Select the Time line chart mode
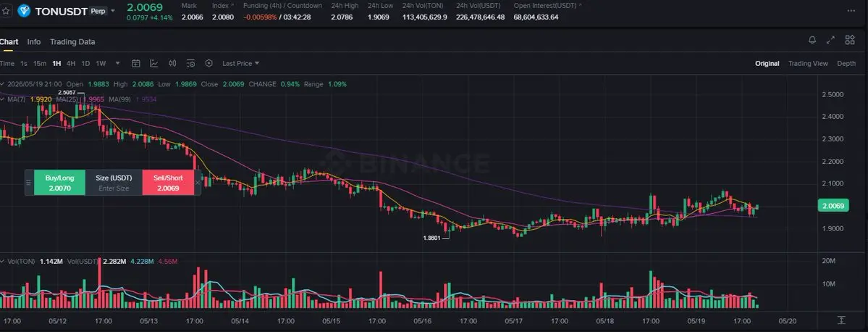Image resolution: width=868 pixels, height=332 pixels. (x=7, y=63)
